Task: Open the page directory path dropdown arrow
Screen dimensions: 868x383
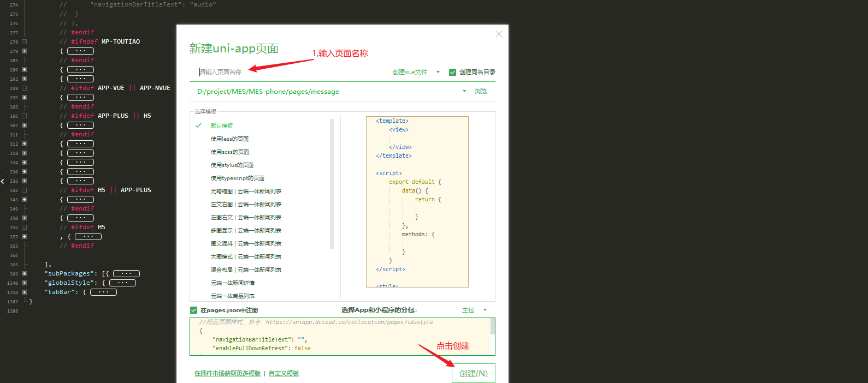Action: [464, 91]
